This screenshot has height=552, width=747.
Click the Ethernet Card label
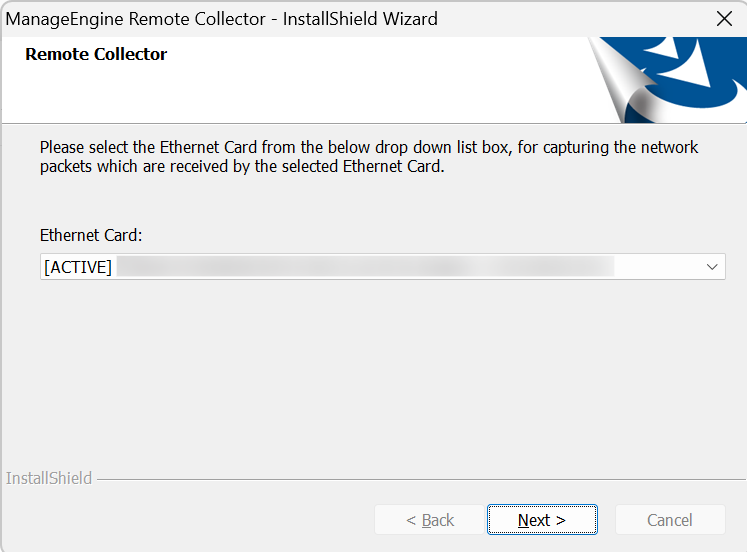(x=91, y=235)
